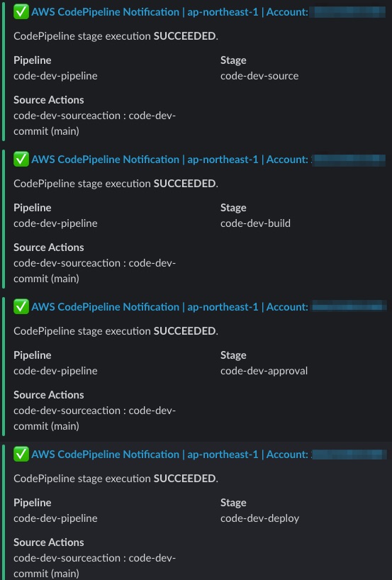Click the green checkmark emoji above code-dev-deploy stage
The image size is (392, 580).
point(21,454)
